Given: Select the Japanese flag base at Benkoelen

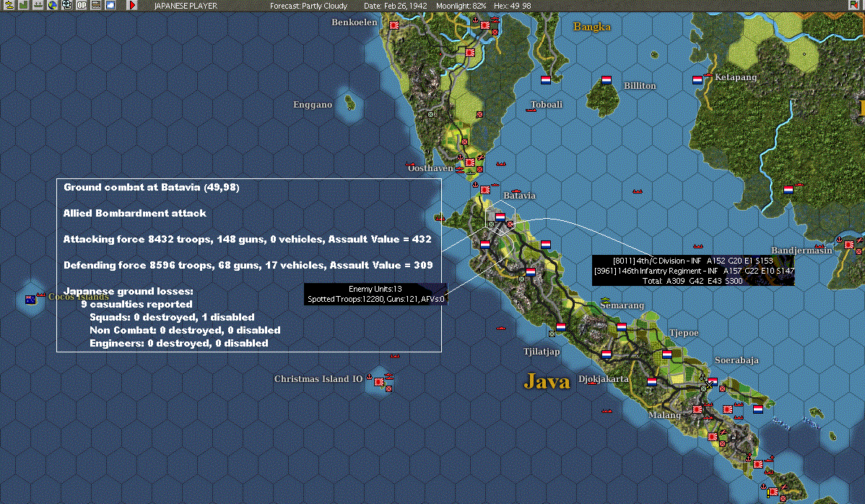Looking at the screenshot, I should pos(394,25).
